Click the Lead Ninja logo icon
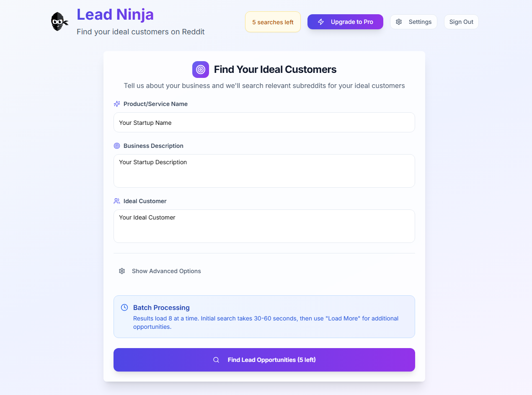Viewport: 532px width, 395px height. click(x=59, y=21)
